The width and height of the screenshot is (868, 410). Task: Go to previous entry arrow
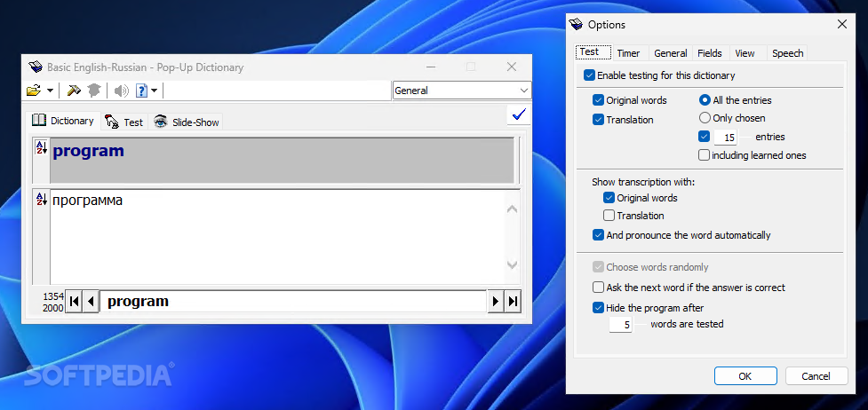[x=91, y=302]
